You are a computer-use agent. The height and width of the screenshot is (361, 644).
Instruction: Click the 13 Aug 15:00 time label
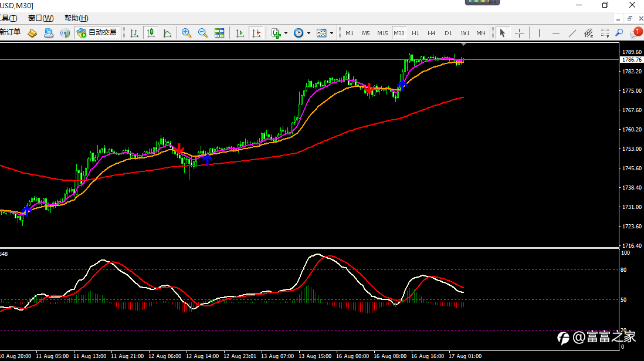[315, 356]
